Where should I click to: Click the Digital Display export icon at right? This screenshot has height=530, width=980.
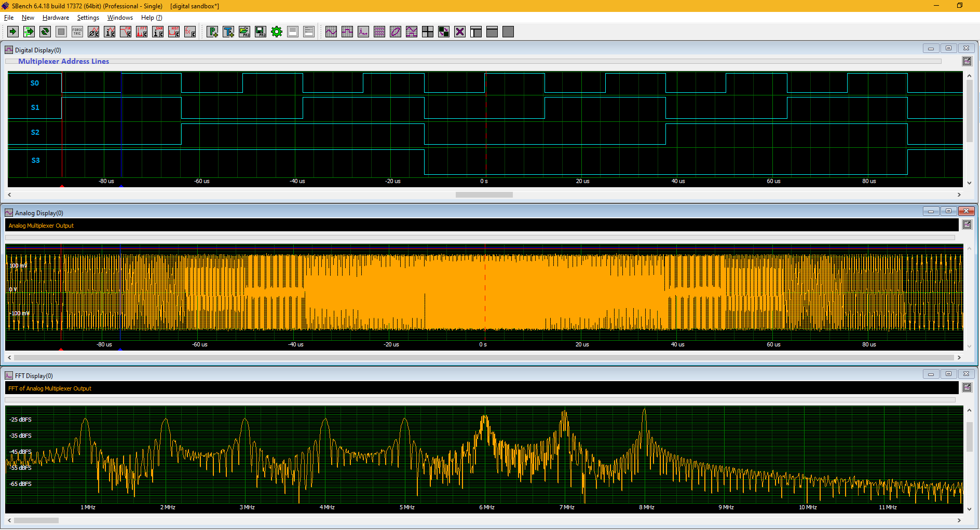tap(967, 61)
